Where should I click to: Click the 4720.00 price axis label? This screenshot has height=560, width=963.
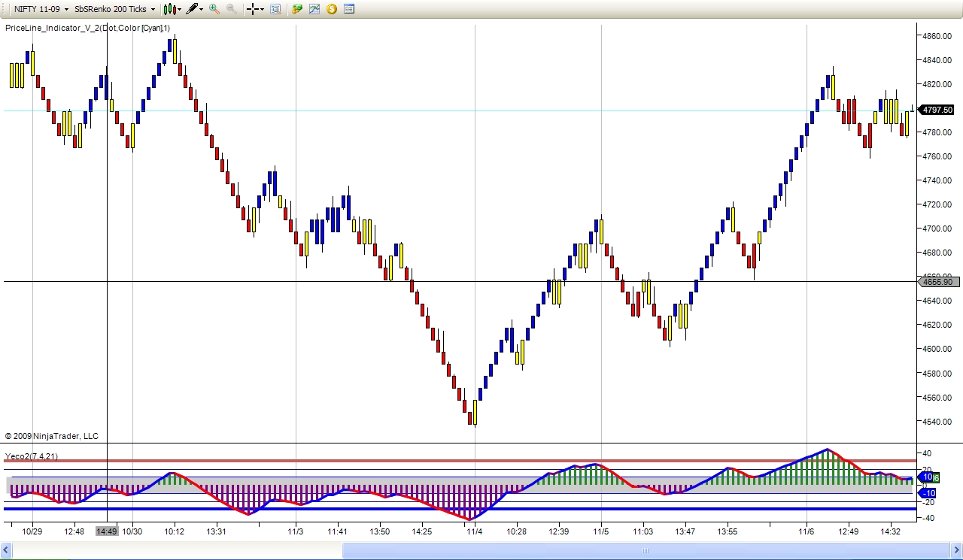[x=937, y=204]
